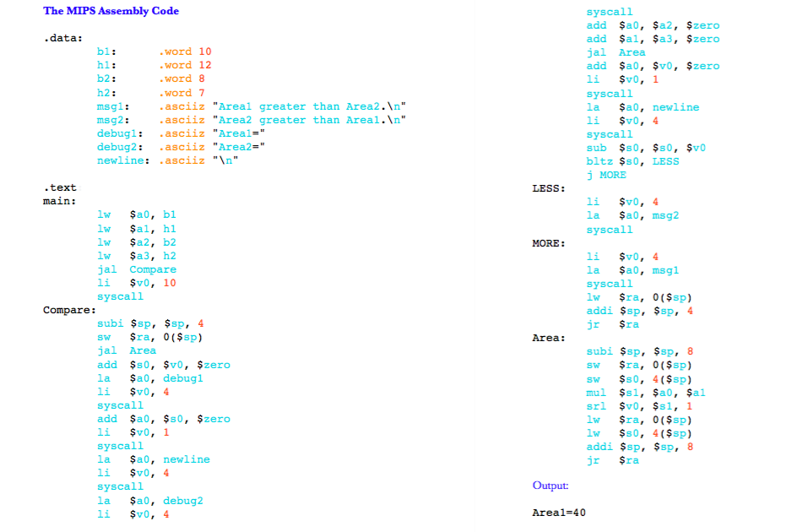Click the "subi $sp, $sp, 8" instruction
The image size is (797, 532).
pyautogui.click(x=640, y=351)
